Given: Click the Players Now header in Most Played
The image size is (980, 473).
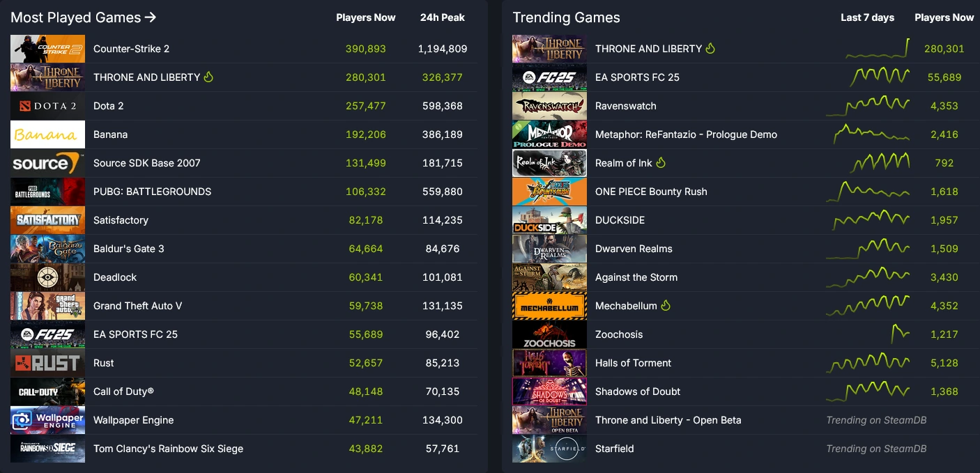Looking at the screenshot, I should (365, 17).
